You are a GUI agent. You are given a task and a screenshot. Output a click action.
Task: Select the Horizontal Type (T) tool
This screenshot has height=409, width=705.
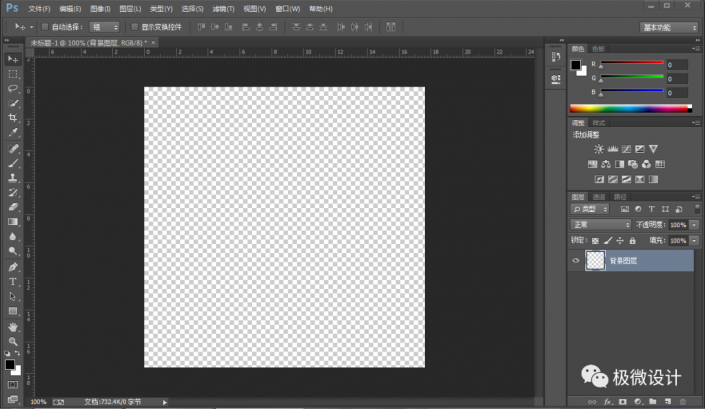[13, 282]
